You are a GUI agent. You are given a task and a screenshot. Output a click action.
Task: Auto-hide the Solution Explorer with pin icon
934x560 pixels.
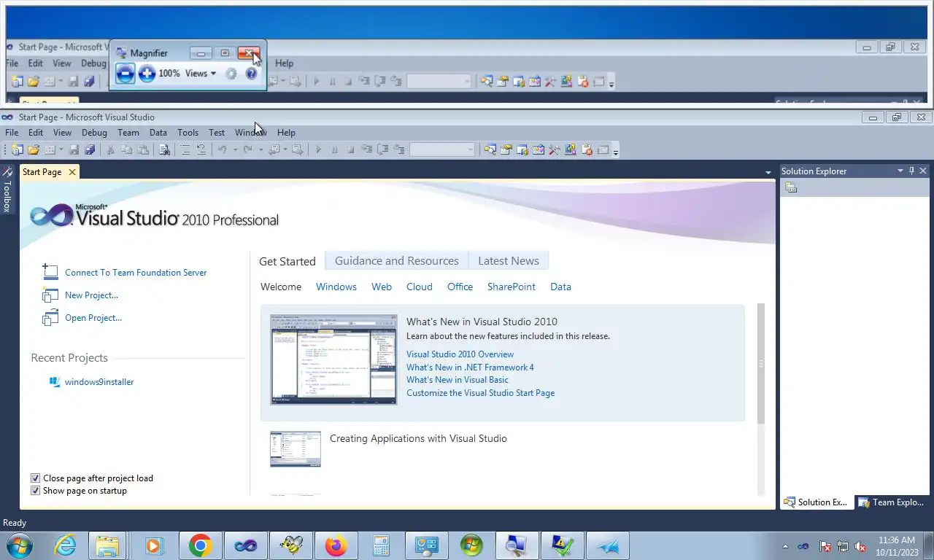click(911, 171)
